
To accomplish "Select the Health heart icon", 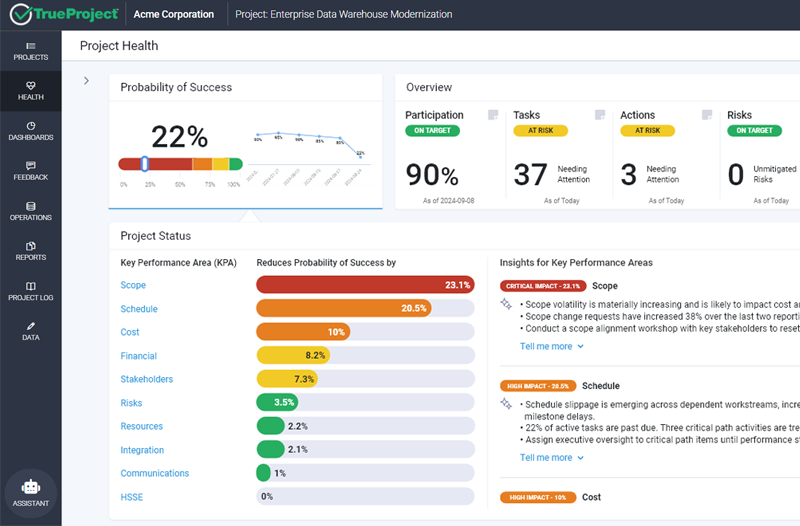I will tap(31, 86).
